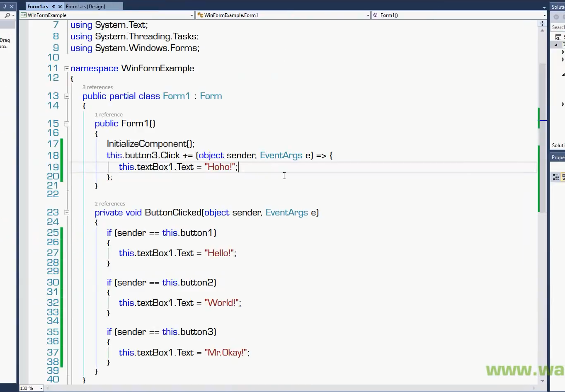Click using System.Threading.Tasks on line 8
The image size is (565, 392).
[x=135, y=36]
